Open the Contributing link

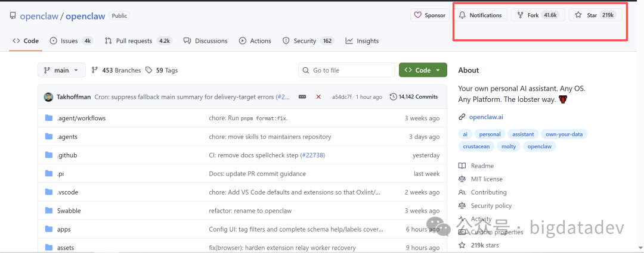tap(489, 192)
